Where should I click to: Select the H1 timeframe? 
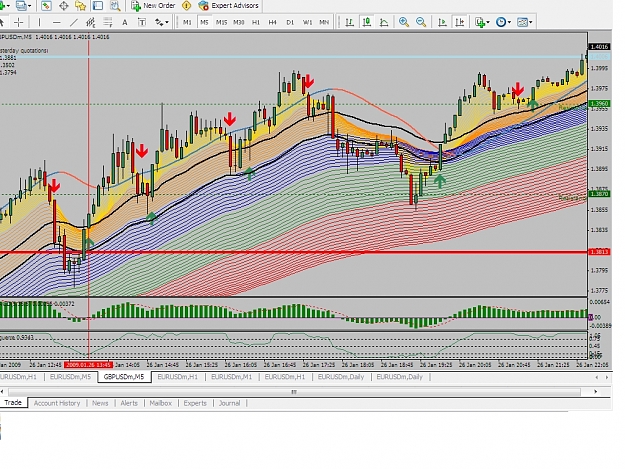click(256, 22)
